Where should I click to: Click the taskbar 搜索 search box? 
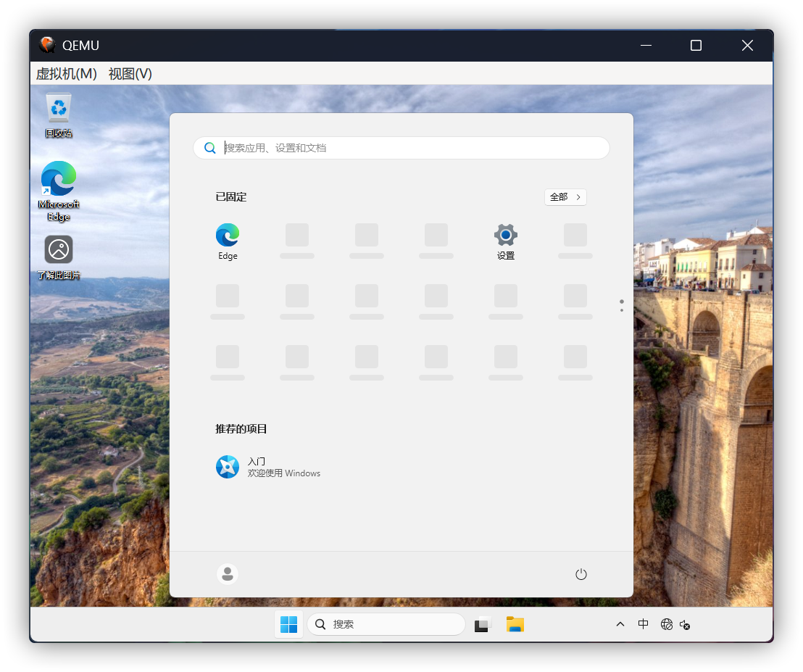[387, 624]
